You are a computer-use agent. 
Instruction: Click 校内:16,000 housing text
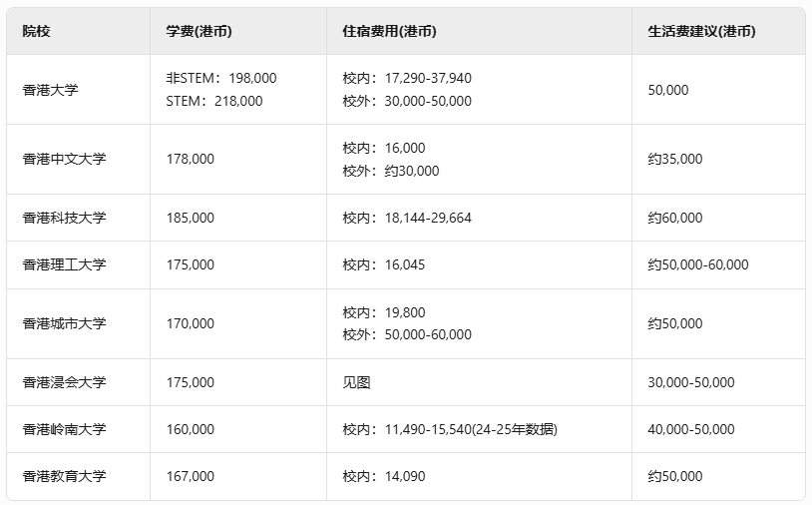pos(384,148)
